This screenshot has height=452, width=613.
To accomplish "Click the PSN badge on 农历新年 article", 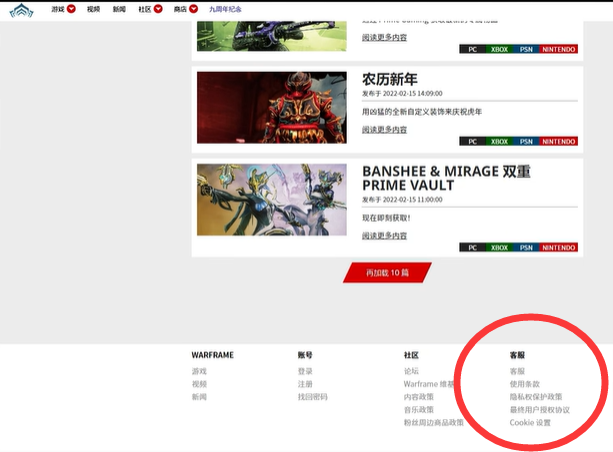I will [526, 142].
